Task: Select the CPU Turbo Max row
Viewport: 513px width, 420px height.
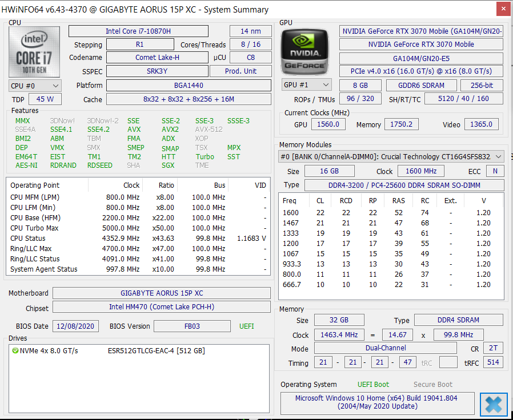Action: click(x=138, y=228)
